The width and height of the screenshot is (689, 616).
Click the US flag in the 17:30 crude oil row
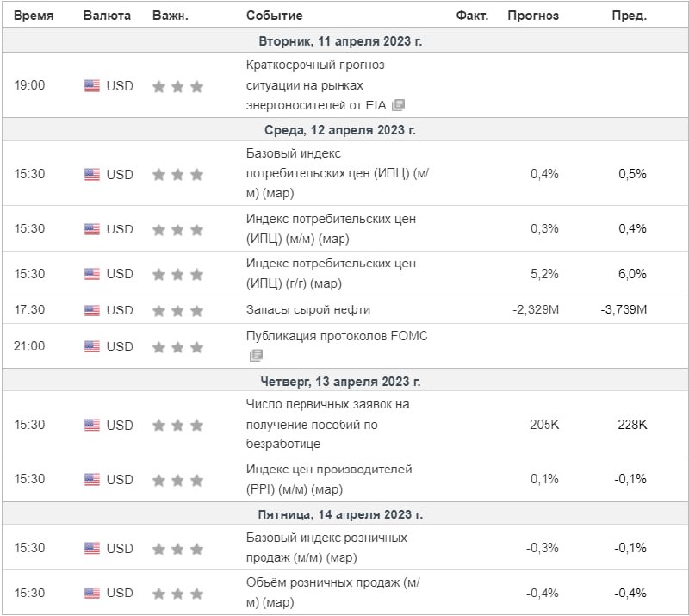pos(92,310)
